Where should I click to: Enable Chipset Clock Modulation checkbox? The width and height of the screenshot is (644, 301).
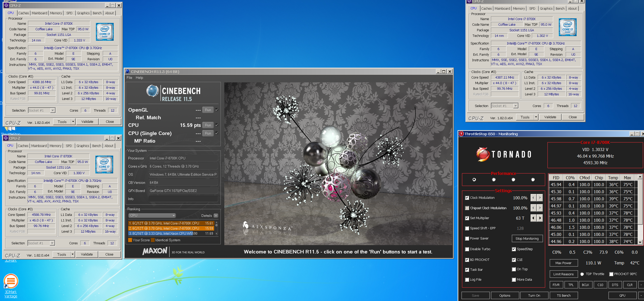click(467, 208)
